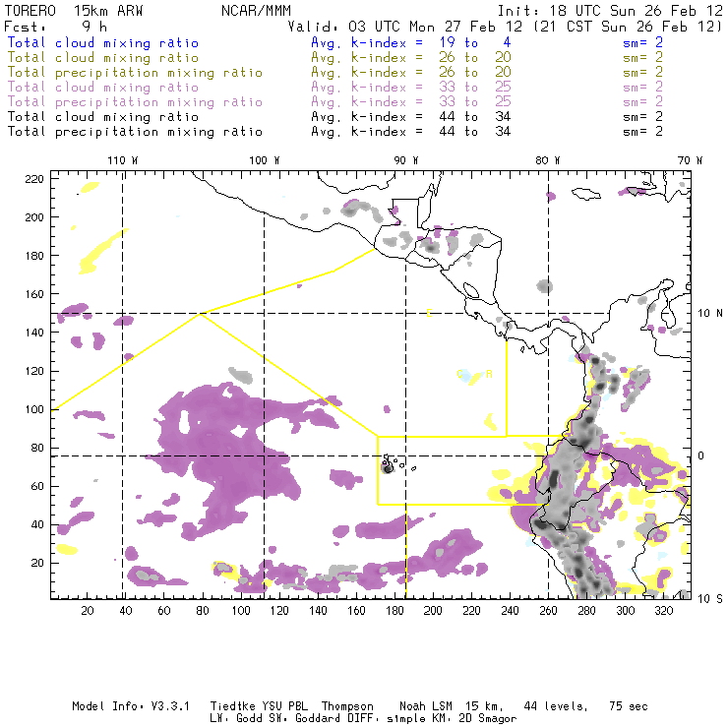This screenshot has width=728, height=728.
Task: Select the "75 sec" timestep text
Action: click(x=629, y=706)
